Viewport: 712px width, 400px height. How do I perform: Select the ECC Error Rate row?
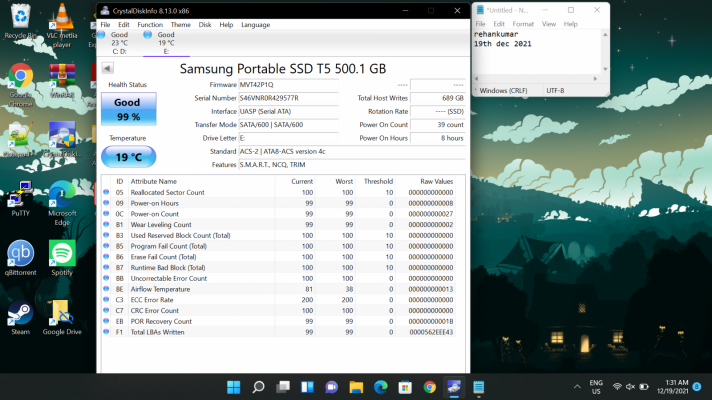pyautogui.click(x=278, y=300)
